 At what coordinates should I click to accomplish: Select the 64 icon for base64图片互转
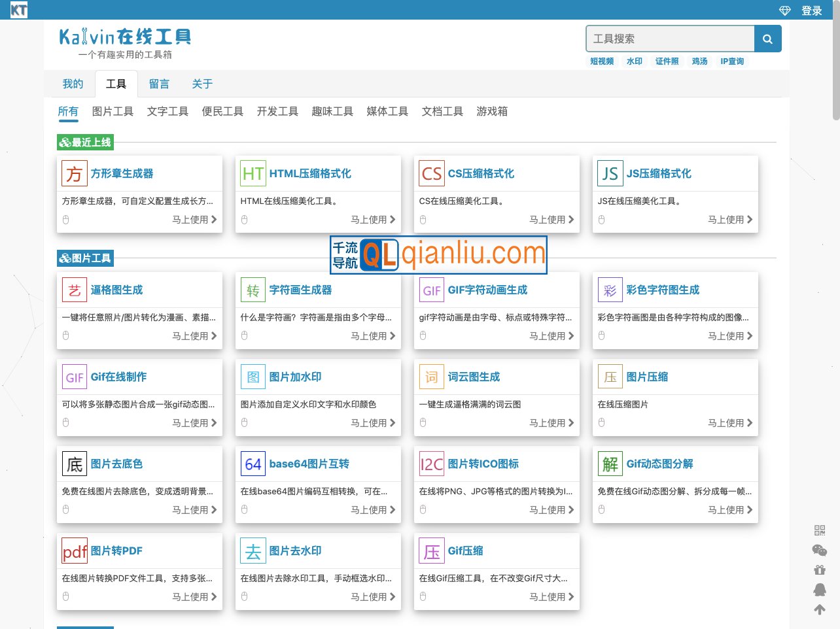pos(253,464)
